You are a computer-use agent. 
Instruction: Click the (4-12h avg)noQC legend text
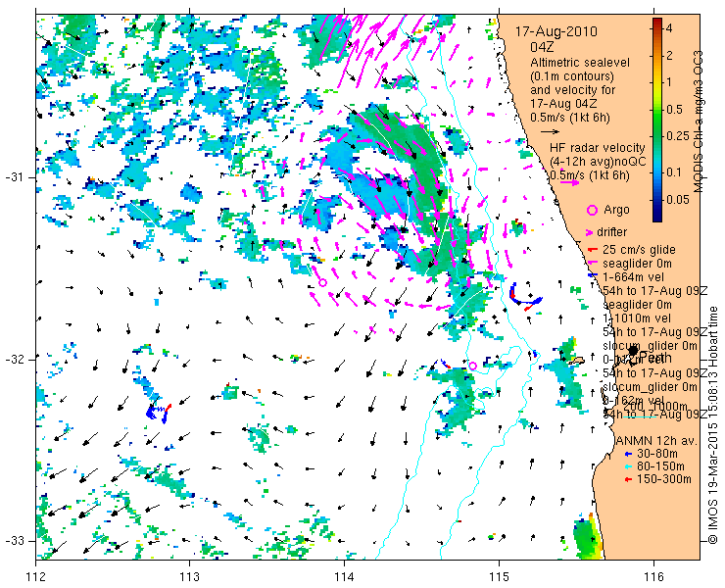point(598,162)
